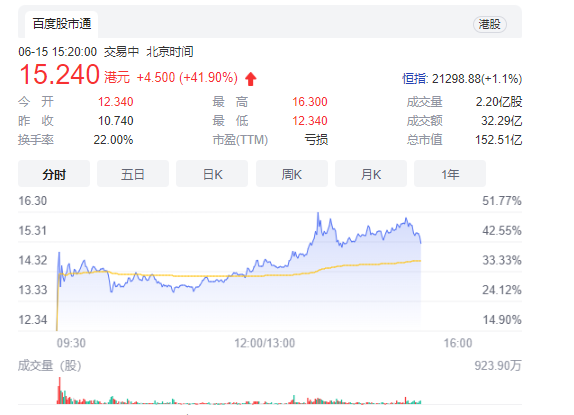Click the 成交量 (股) label

point(50,366)
